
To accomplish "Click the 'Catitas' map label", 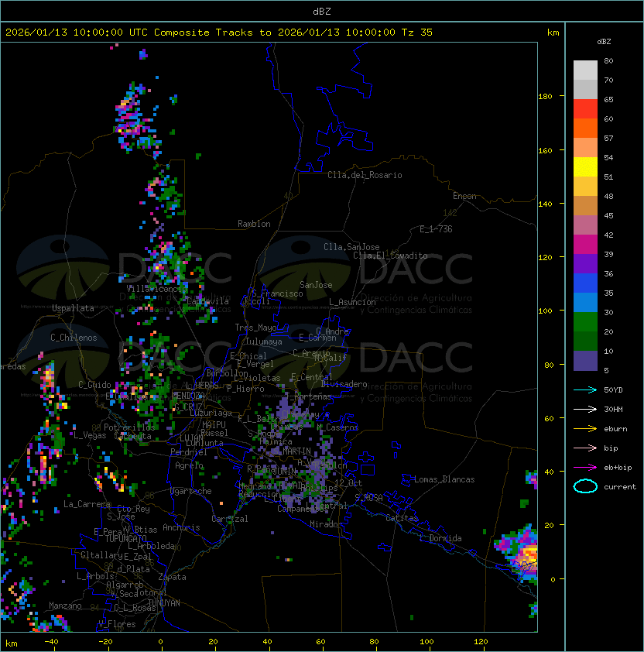I will click(402, 518).
